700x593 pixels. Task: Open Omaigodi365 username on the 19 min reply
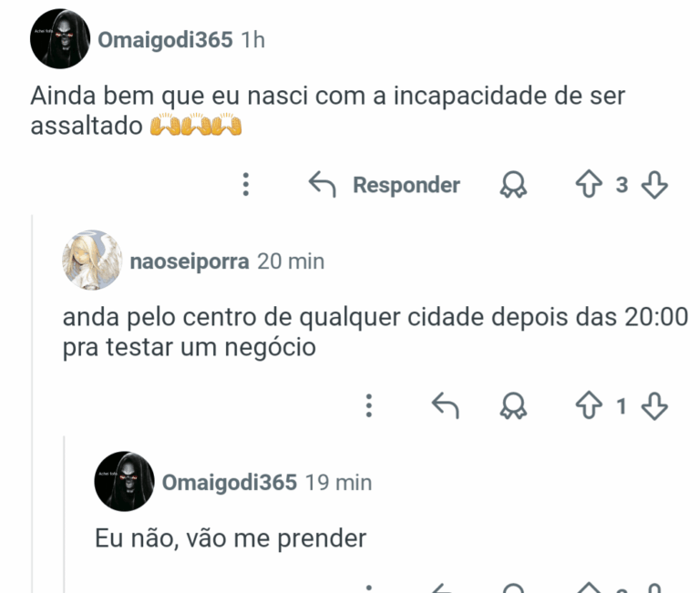[x=229, y=482]
